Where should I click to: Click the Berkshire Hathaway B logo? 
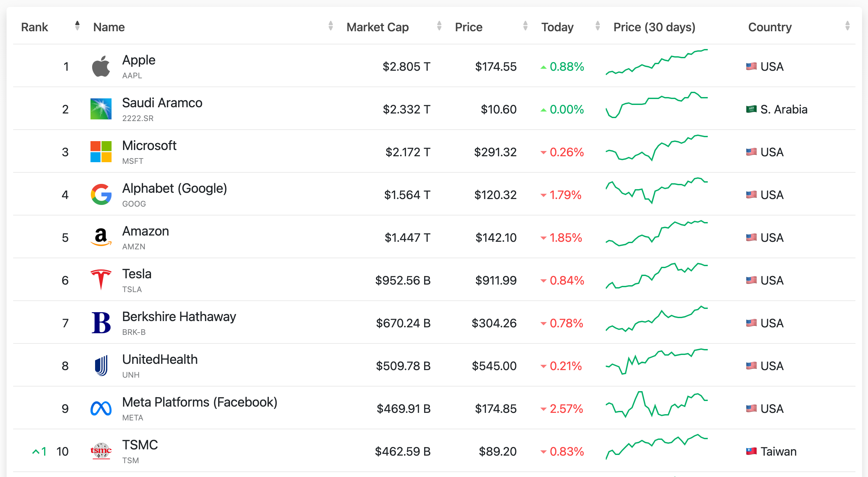(101, 323)
